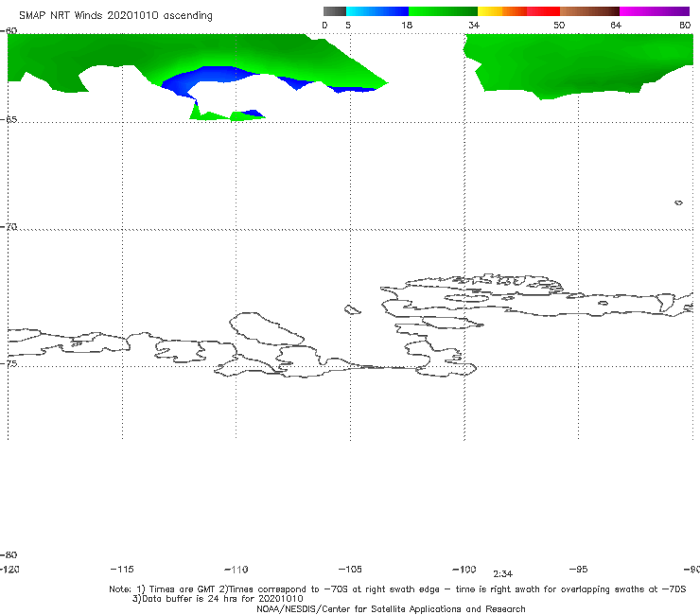Image resolution: width=700 pixels, height=615 pixels.
Task: Click the red segment of the color bar
Action: point(543,11)
